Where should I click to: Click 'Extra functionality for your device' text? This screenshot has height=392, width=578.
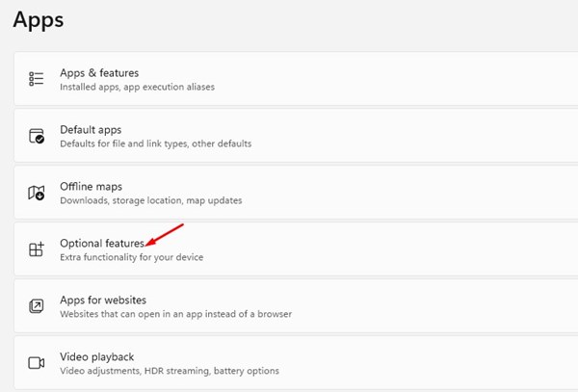coord(132,257)
